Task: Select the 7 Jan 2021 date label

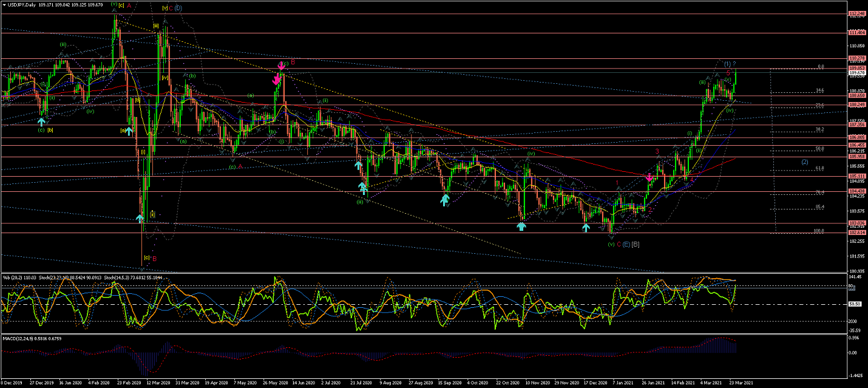Action: point(622,383)
